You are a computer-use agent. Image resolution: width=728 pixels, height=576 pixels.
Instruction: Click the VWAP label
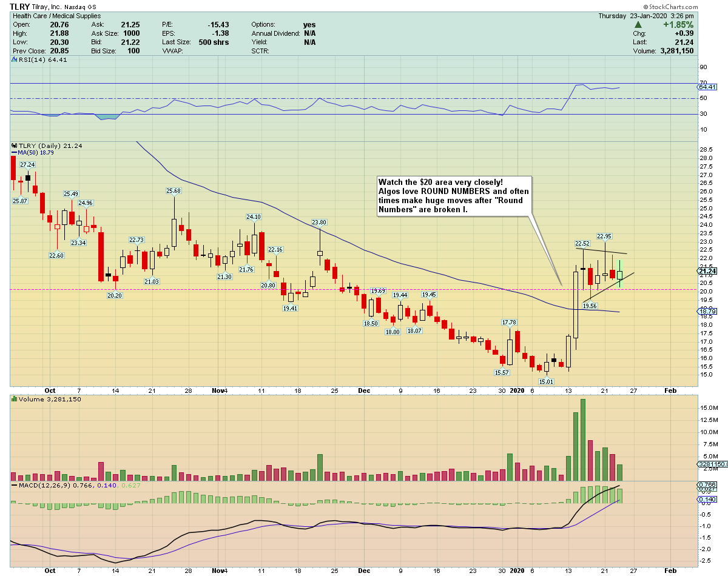172,51
